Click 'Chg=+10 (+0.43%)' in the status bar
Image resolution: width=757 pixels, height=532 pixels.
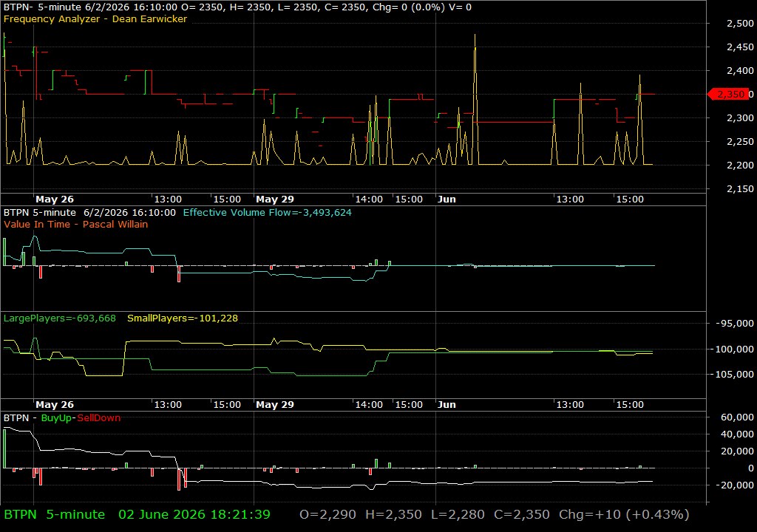pos(624,514)
